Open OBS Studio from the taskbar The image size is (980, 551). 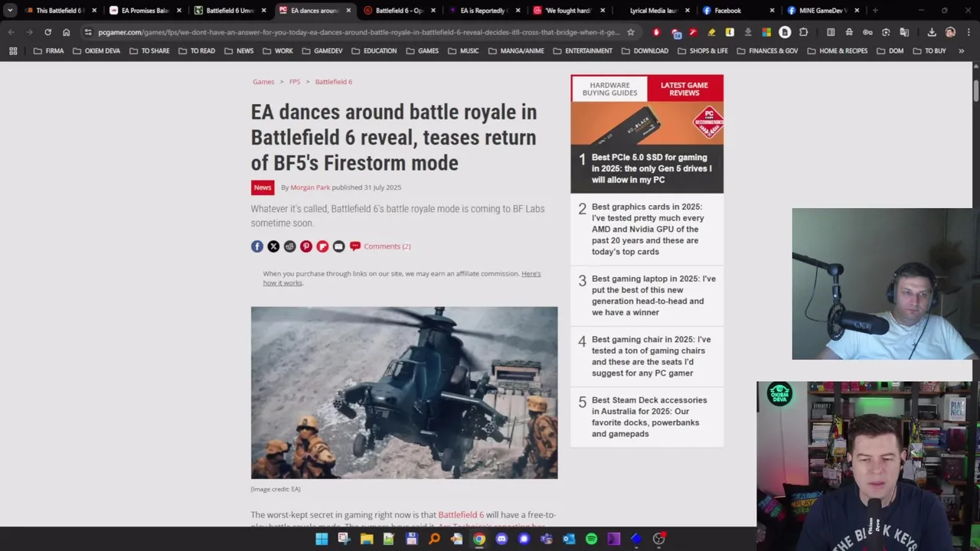[x=658, y=539]
